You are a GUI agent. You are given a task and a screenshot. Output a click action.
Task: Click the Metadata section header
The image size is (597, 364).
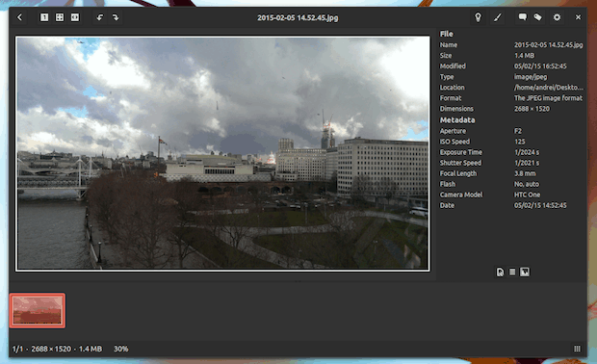pos(457,120)
